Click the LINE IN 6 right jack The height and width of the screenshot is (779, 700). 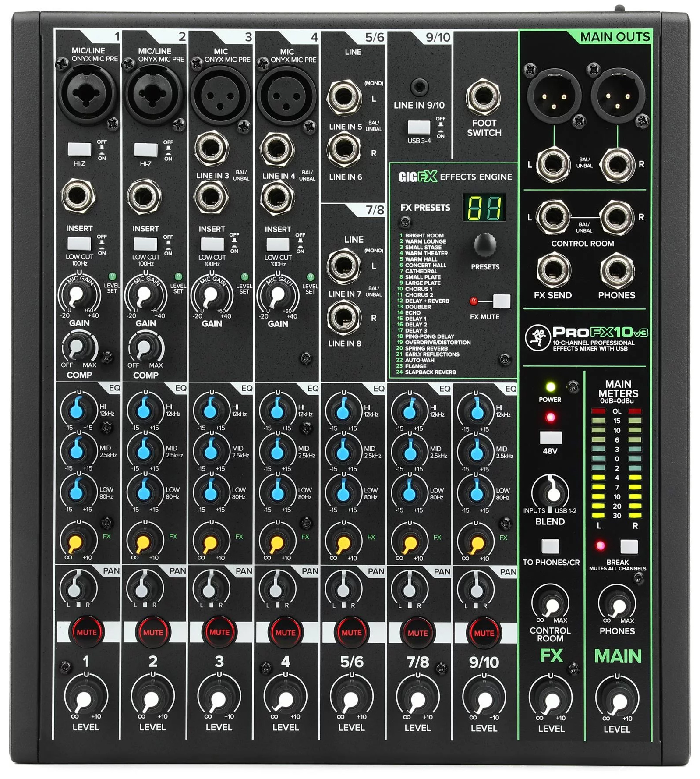click(344, 149)
